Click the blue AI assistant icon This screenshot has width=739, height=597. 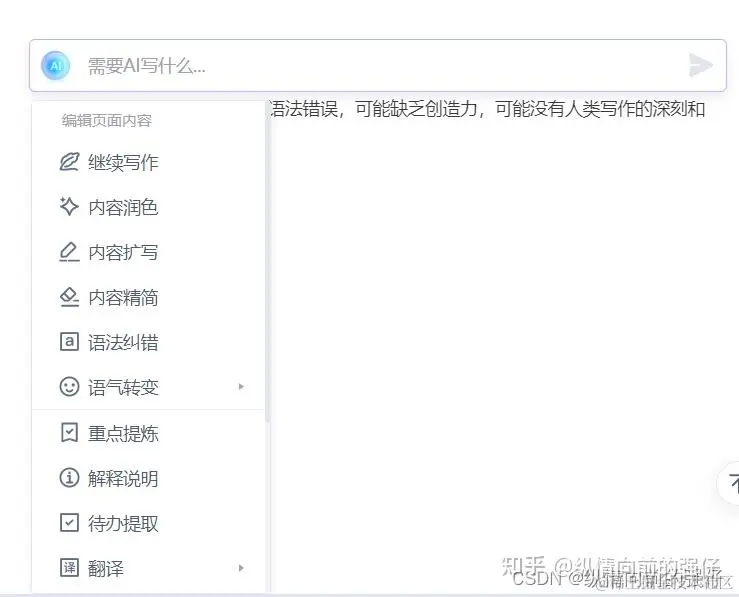(56, 65)
